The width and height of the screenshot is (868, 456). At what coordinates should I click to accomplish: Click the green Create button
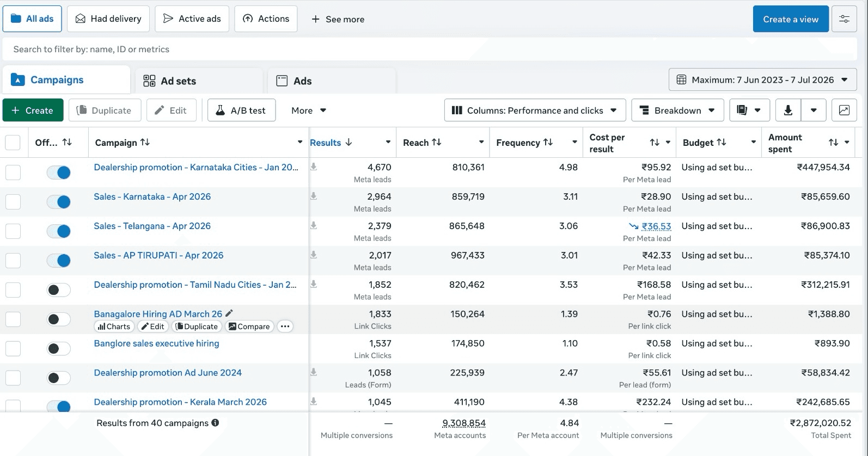33,110
